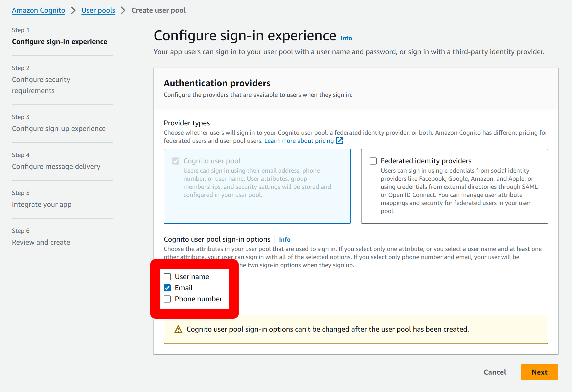Screen dimensions: 572x392
Task: Click the disabled Cognito user pool checkbox
Action: 176,161
